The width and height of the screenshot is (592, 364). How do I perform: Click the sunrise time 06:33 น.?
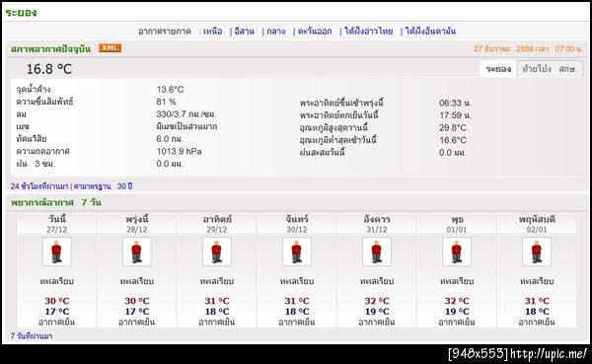[x=455, y=103]
